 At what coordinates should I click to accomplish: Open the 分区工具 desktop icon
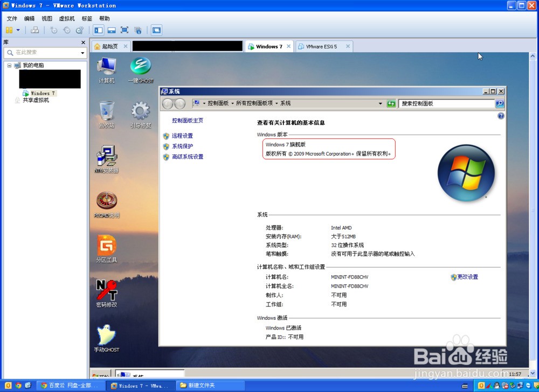pyautogui.click(x=107, y=249)
